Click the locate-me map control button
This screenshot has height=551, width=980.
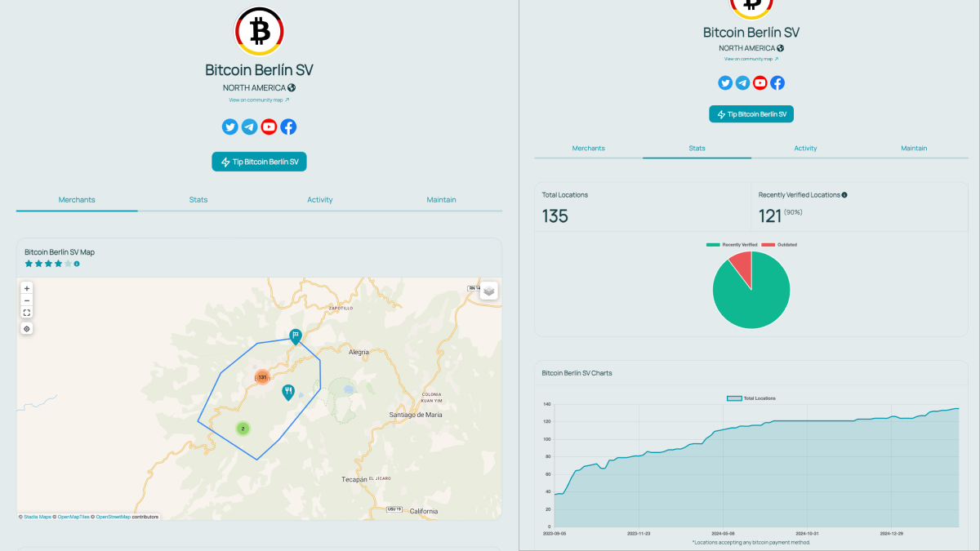coord(27,329)
